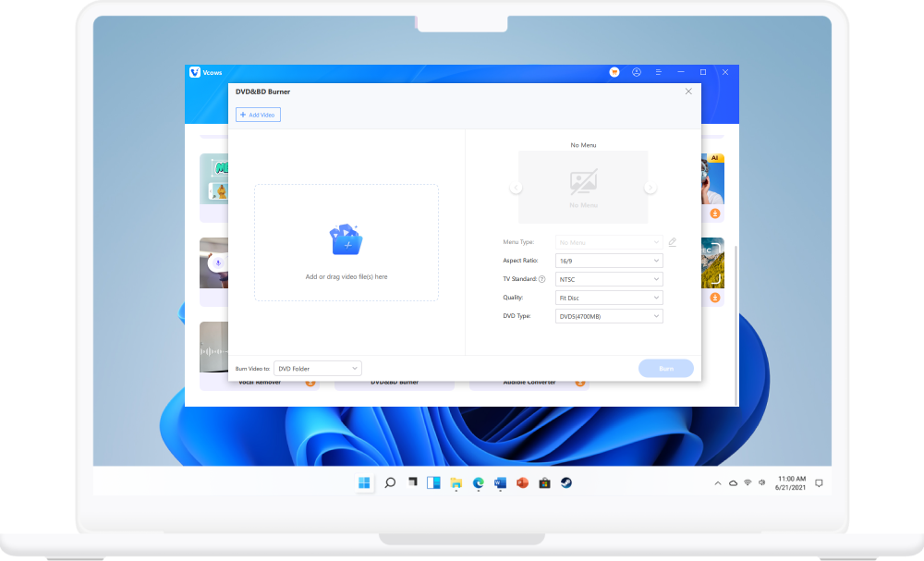Click the OneDrive cloud tray icon

pyautogui.click(x=733, y=483)
